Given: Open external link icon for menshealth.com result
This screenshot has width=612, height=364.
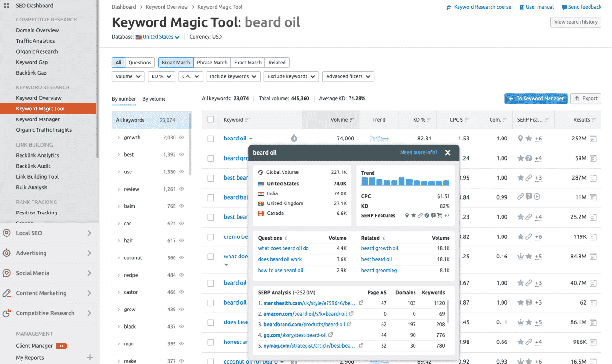Looking at the screenshot, I should (361, 303).
